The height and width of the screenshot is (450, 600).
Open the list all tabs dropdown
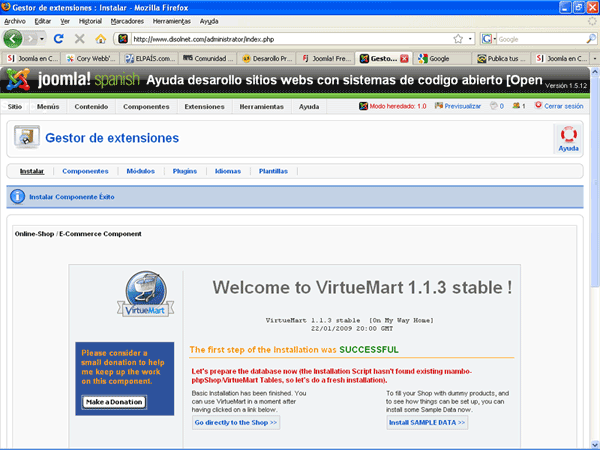coord(595,59)
